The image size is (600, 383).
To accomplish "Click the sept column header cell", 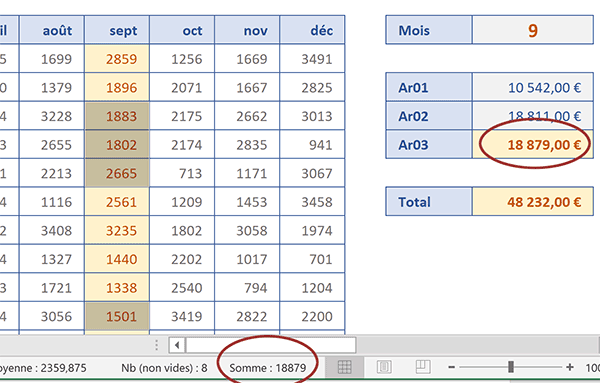I will tap(117, 30).
